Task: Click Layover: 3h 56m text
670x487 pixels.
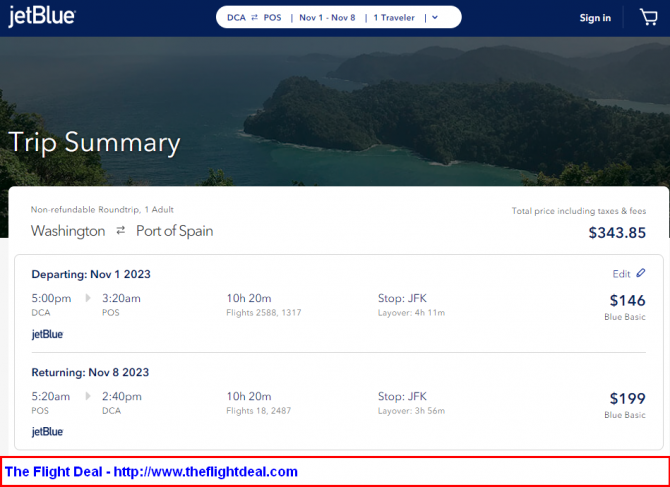Action: (411, 411)
